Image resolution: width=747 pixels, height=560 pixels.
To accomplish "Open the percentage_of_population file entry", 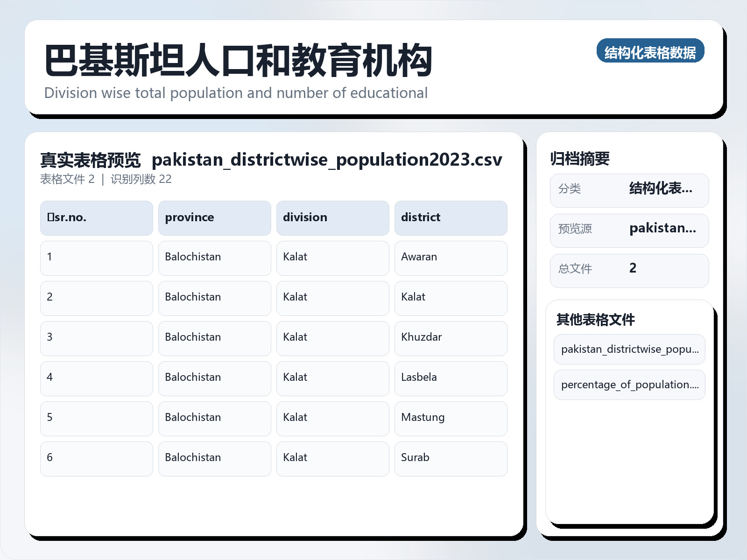I will (629, 385).
